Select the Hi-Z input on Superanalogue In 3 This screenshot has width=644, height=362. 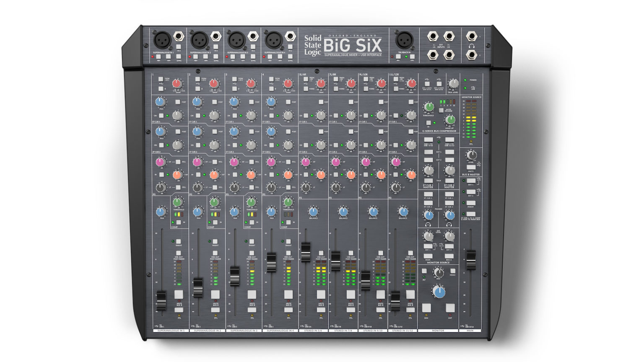pos(253,46)
